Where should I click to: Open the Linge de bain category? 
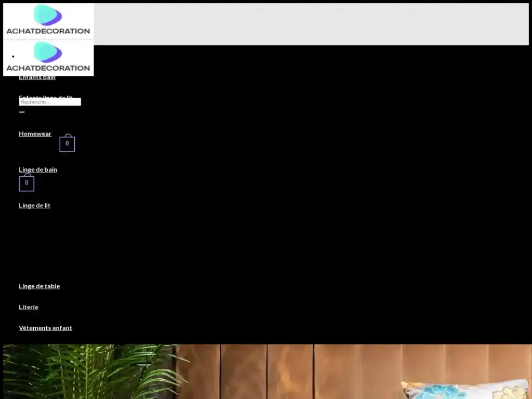tap(38, 169)
